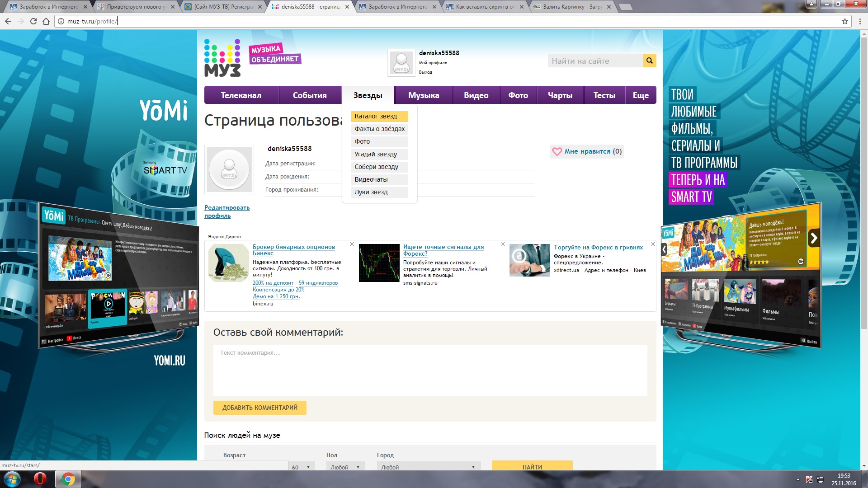The height and width of the screenshot is (488, 868).
Task: Click the binex ad thumbnail image
Action: pyautogui.click(x=229, y=263)
